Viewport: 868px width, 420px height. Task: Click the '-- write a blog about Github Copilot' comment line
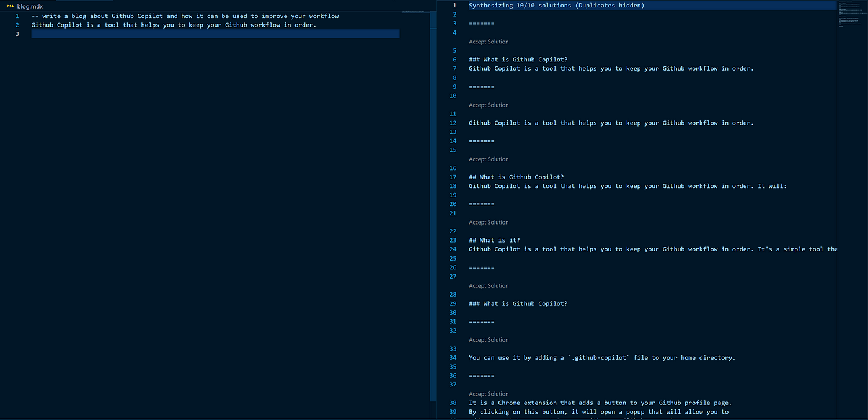[x=185, y=16]
